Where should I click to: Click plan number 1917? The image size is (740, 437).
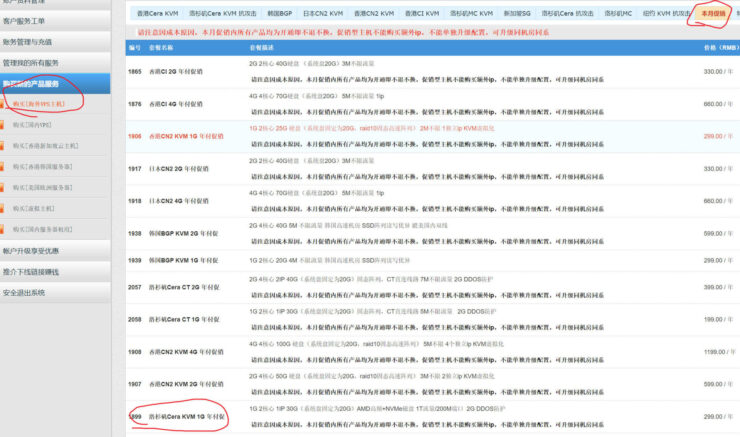click(135, 168)
